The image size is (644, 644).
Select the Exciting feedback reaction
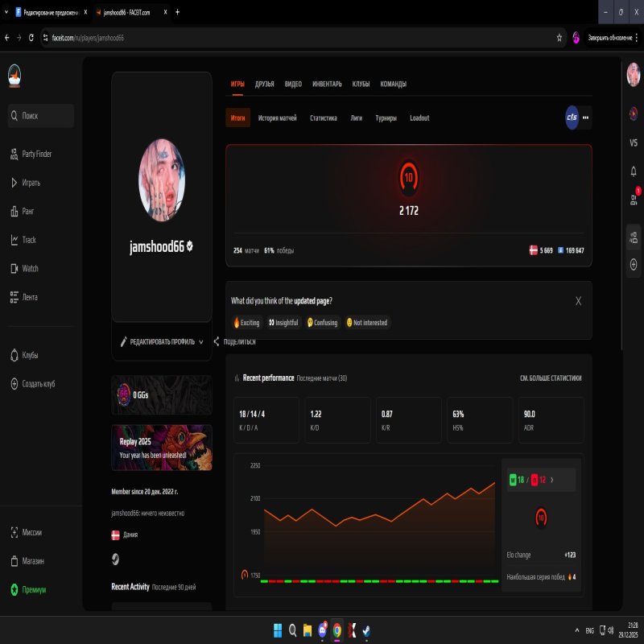(x=246, y=322)
